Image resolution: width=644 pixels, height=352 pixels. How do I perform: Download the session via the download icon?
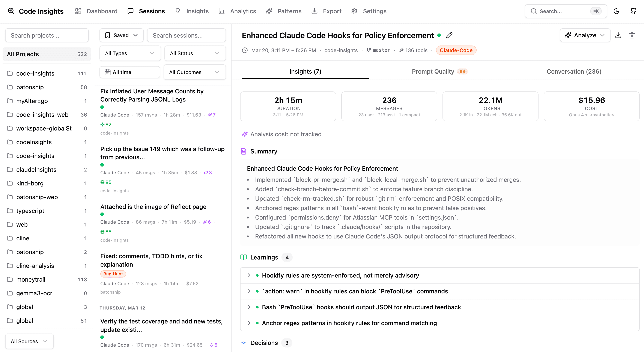pos(618,35)
